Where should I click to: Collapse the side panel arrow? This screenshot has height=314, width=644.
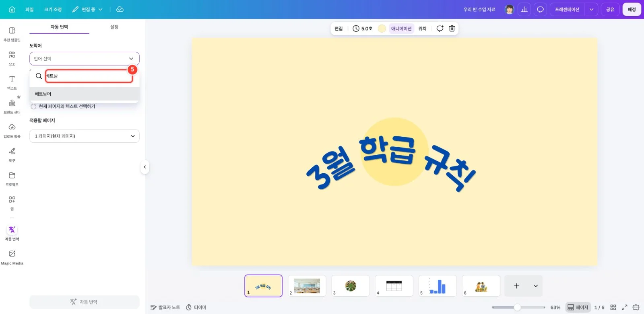click(x=145, y=167)
